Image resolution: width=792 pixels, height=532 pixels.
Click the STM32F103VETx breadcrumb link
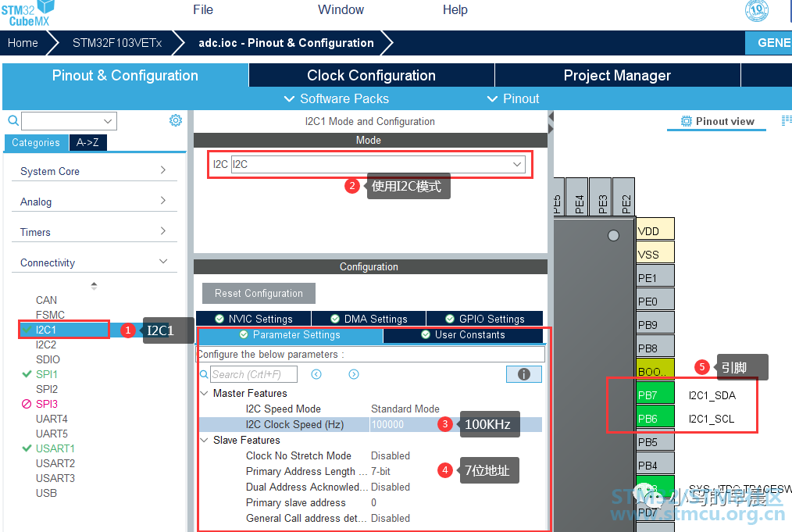tap(116, 43)
